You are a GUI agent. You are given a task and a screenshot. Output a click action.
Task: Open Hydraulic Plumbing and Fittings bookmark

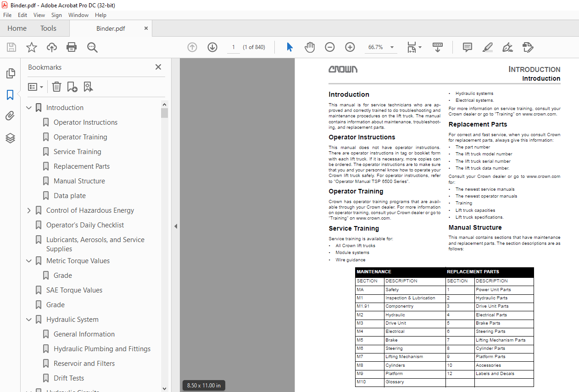click(102, 349)
